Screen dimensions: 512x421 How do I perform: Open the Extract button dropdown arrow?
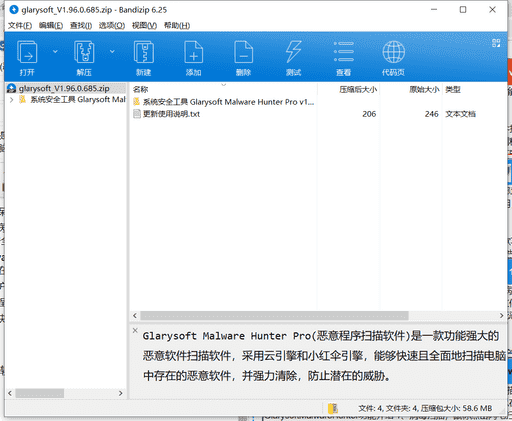point(112,51)
